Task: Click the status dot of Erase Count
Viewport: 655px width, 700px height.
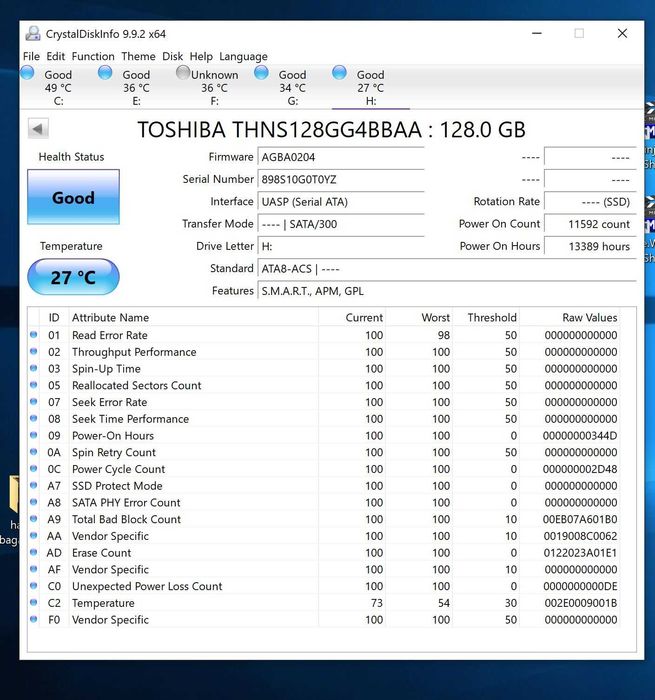Action: (x=33, y=552)
